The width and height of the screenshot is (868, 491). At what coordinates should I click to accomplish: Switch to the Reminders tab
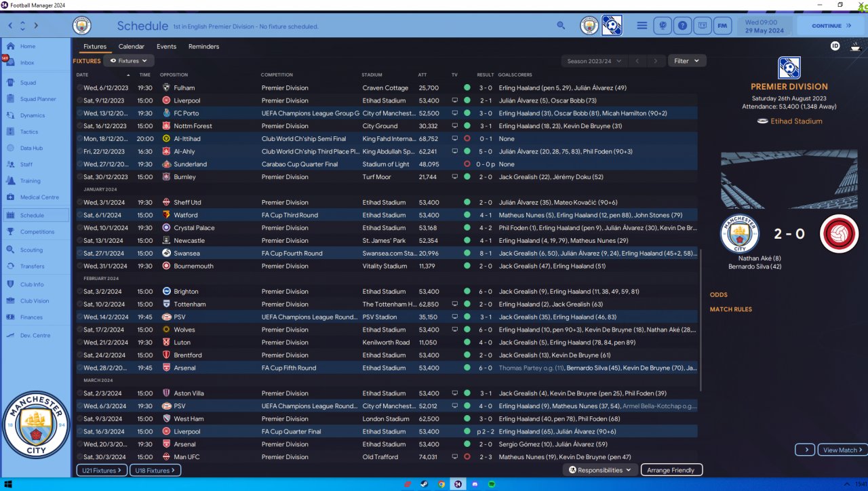point(204,47)
